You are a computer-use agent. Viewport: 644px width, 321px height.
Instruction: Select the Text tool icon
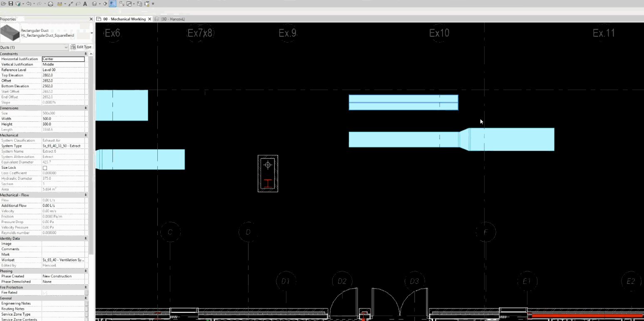85,4
